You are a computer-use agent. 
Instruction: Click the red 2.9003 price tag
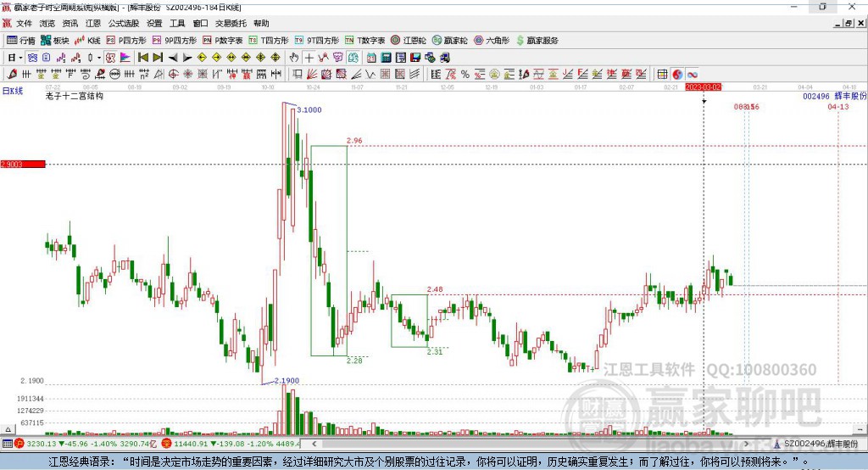point(23,164)
